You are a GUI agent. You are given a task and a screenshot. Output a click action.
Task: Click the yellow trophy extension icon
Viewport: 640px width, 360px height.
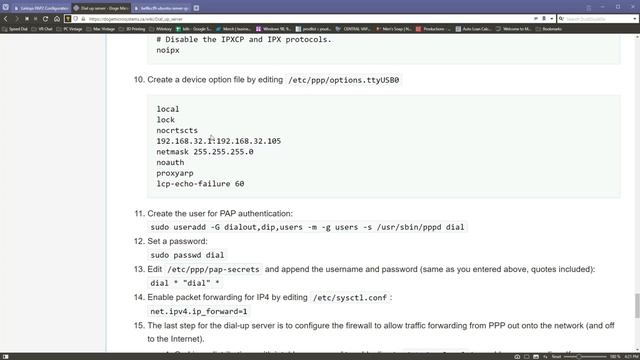(68, 19)
